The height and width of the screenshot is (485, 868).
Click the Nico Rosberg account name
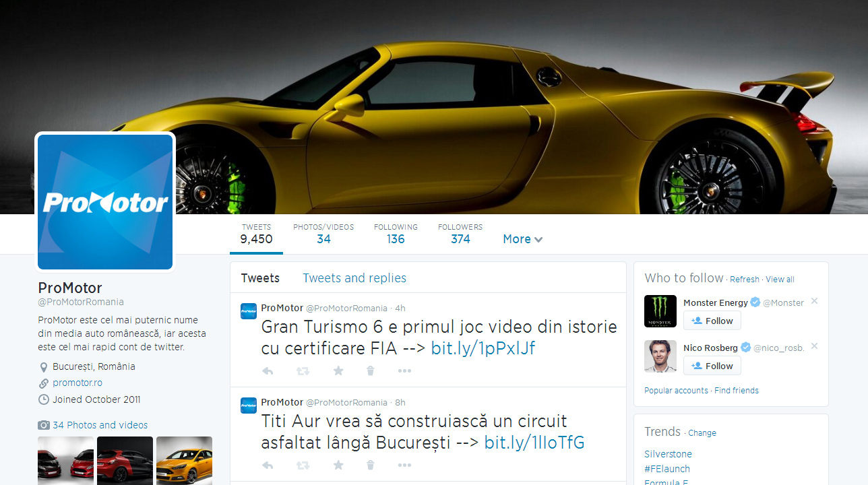pos(710,348)
